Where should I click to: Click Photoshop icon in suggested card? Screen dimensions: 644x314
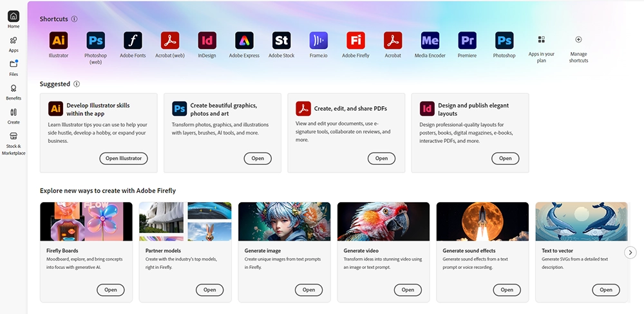[x=180, y=109]
